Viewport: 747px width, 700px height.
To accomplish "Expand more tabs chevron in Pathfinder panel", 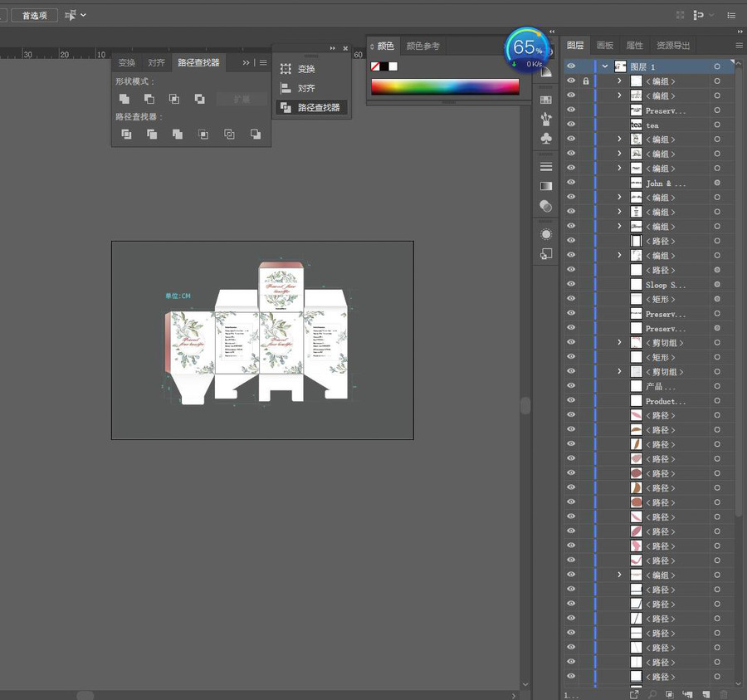I will 246,62.
